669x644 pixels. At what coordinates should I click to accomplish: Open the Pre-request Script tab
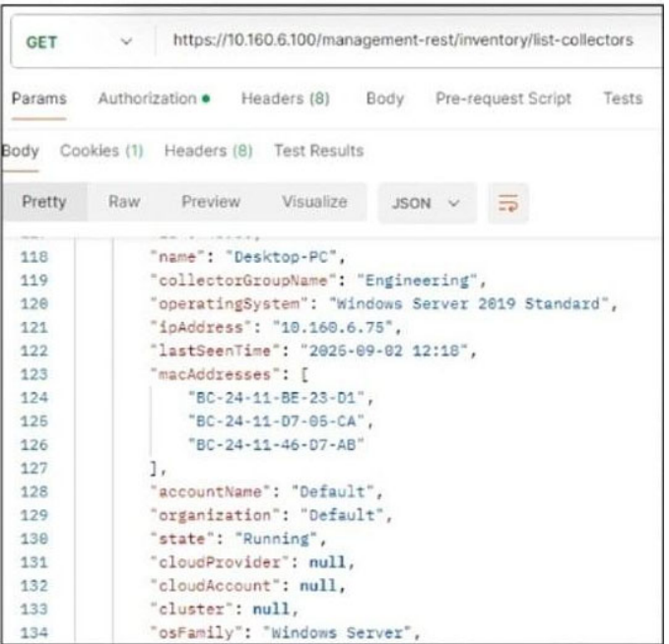pos(503,98)
